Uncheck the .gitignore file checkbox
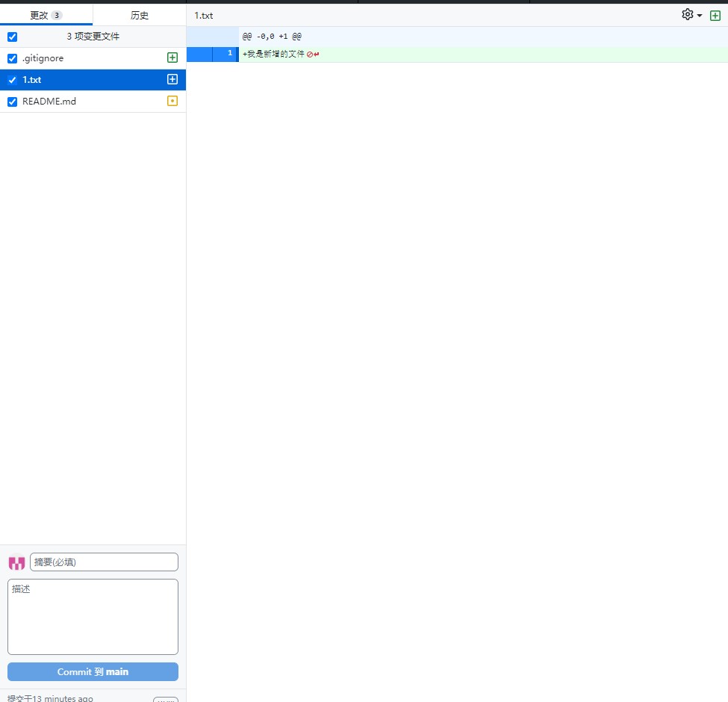This screenshot has width=728, height=702. [12, 58]
